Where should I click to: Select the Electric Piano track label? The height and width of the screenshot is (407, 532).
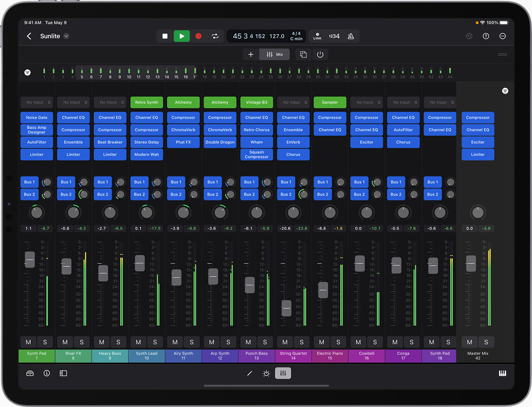coord(330,356)
